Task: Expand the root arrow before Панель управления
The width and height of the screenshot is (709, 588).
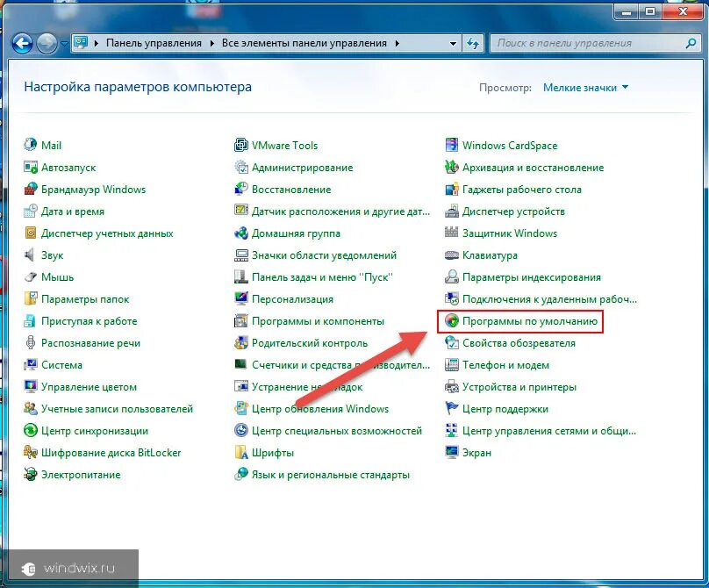Action: [x=97, y=43]
